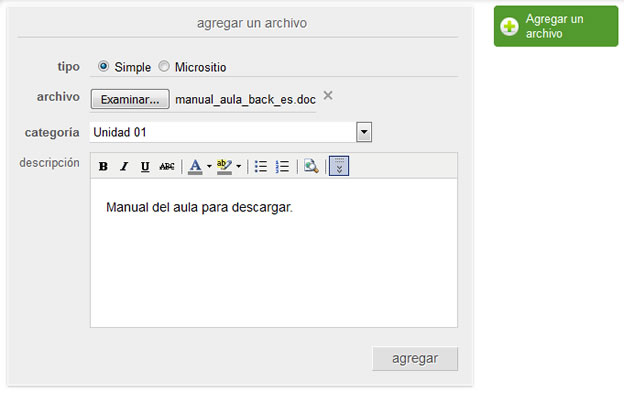
Task: Select the Micrositio type radio button
Action: 164,66
